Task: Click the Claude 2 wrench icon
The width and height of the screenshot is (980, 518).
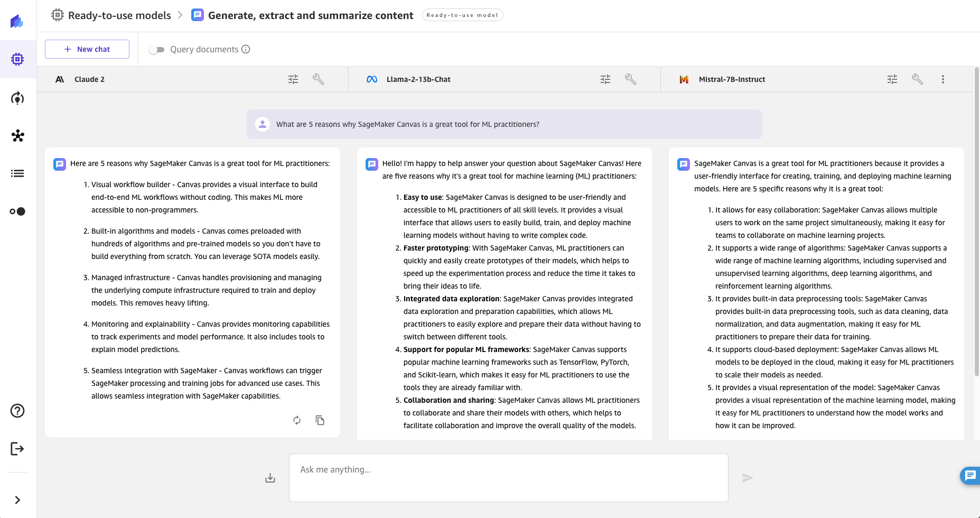Action: [318, 79]
